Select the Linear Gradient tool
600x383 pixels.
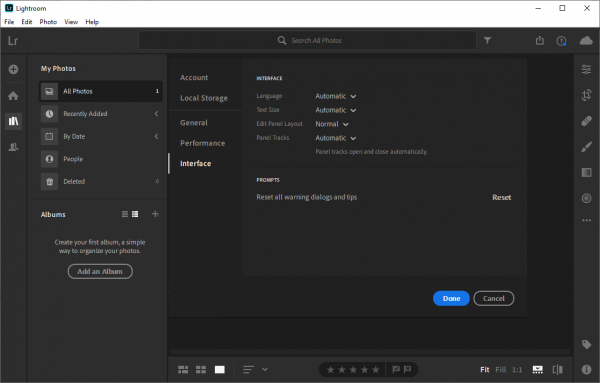(586, 173)
